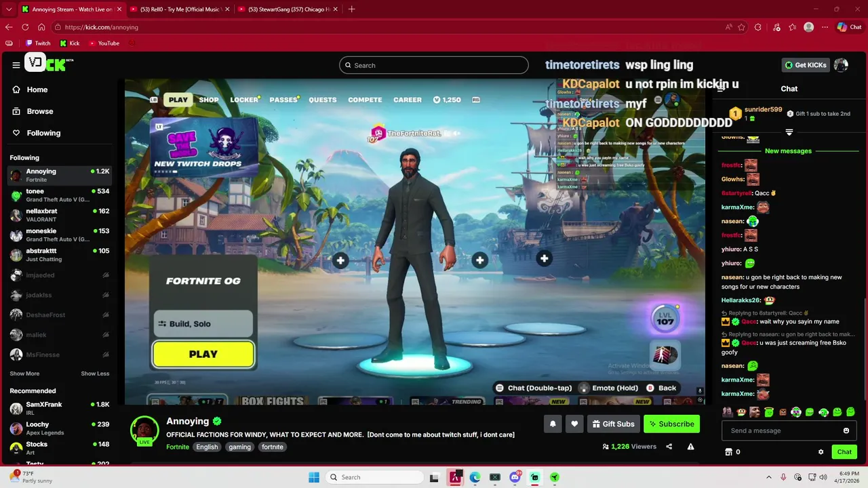868x488 pixels.
Task: Open offline channel imjaeded
Action: point(60,275)
